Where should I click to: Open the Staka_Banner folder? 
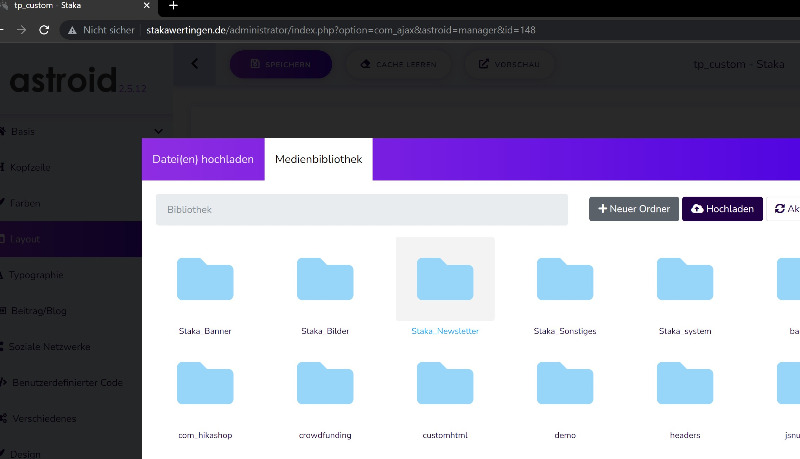point(205,279)
